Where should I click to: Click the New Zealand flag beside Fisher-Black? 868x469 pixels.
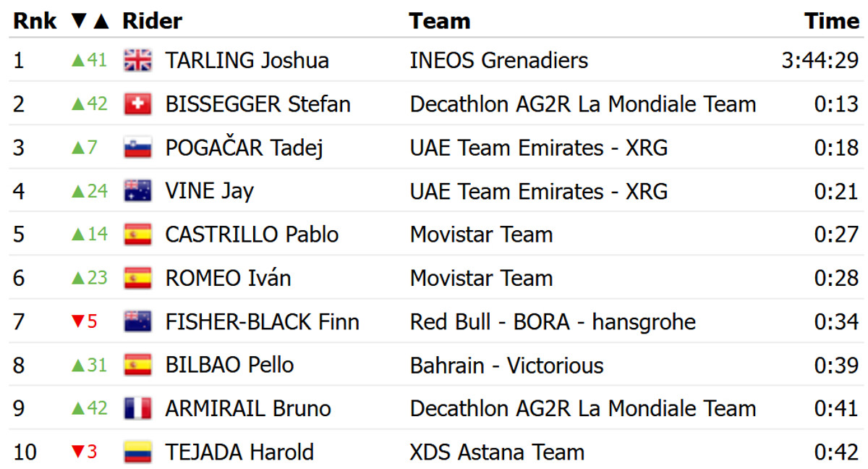pyautogui.click(x=137, y=321)
